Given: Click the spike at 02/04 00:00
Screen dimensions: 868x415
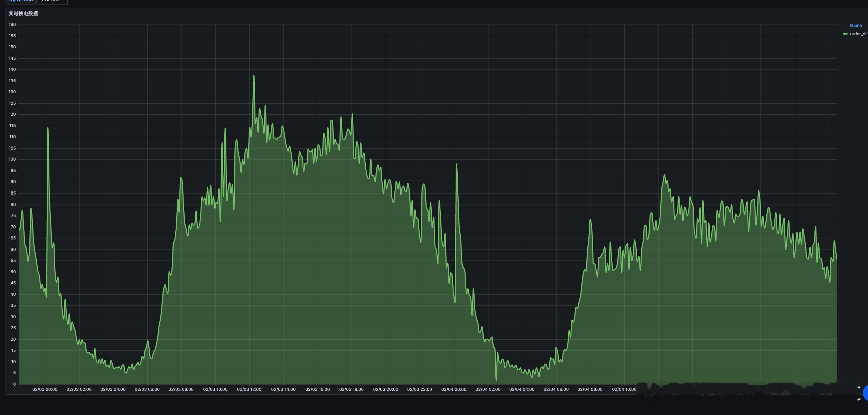Looking at the screenshot, I should tap(456, 164).
